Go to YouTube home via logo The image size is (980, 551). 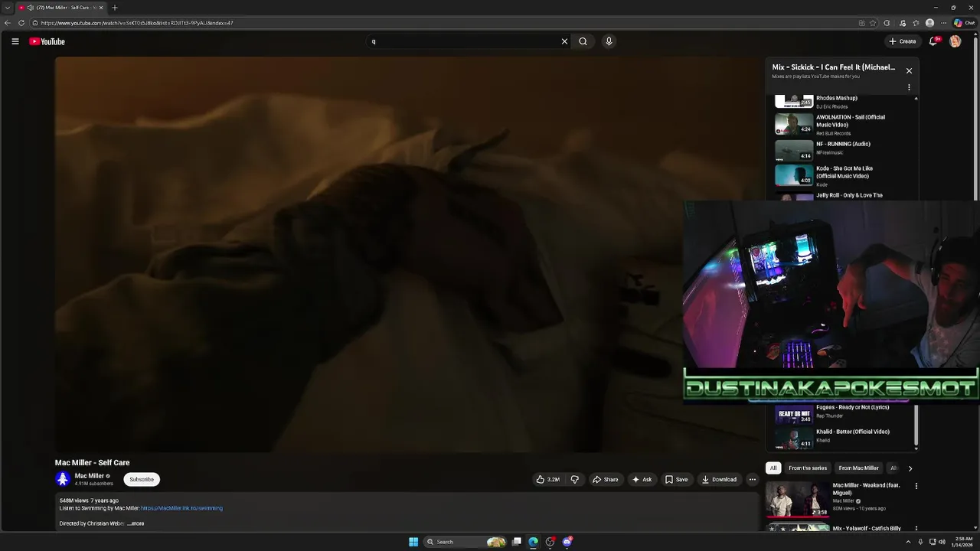point(47,41)
